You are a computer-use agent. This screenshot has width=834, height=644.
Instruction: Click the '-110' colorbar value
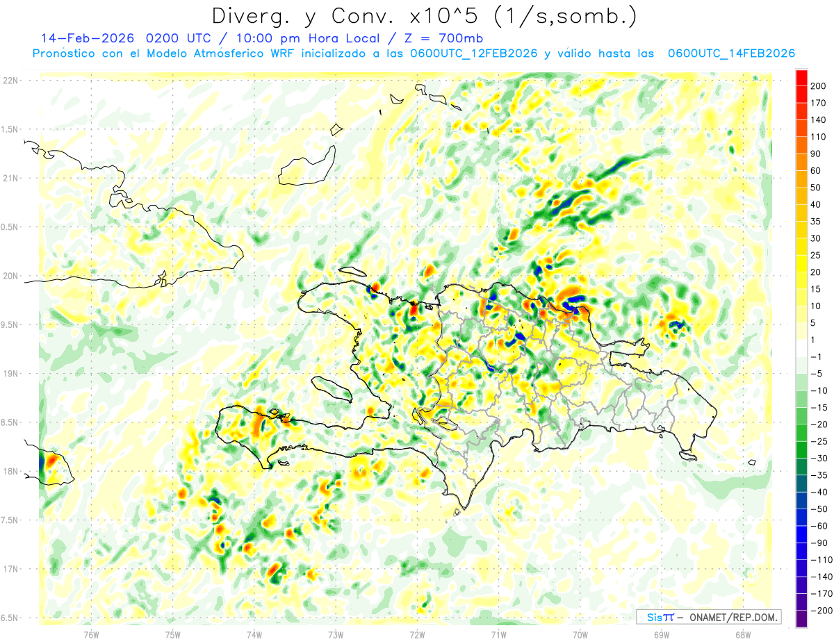point(821,560)
